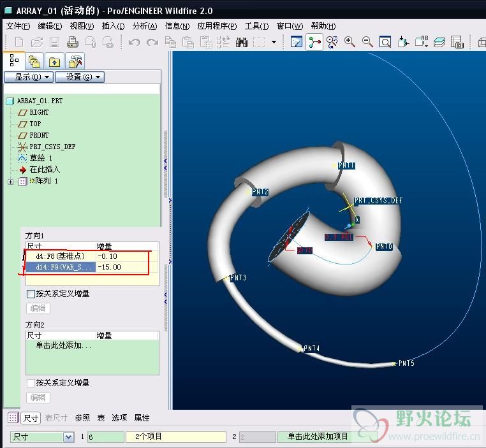Viewport: 486px width, 448px height.
Task: Open the 属性 dashboard panel
Action: 142,418
